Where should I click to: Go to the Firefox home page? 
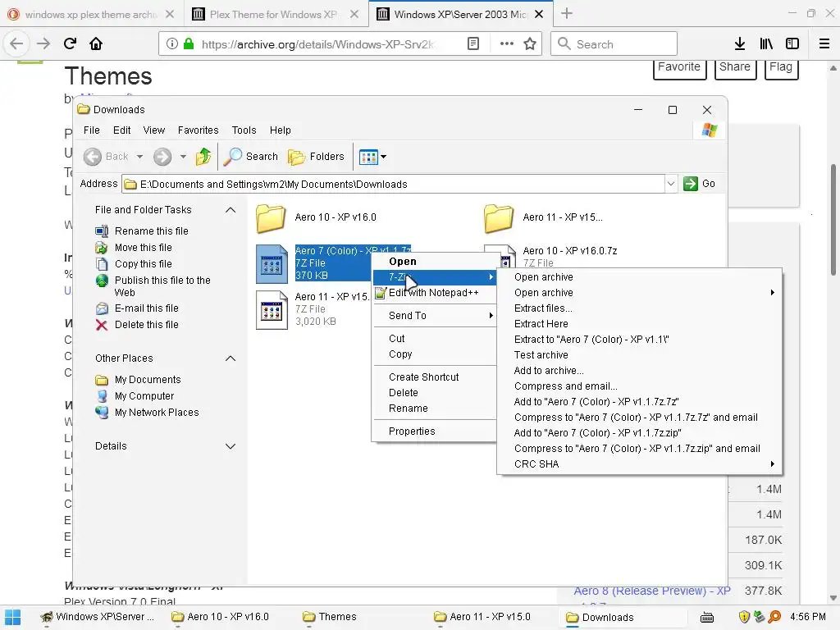96,43
